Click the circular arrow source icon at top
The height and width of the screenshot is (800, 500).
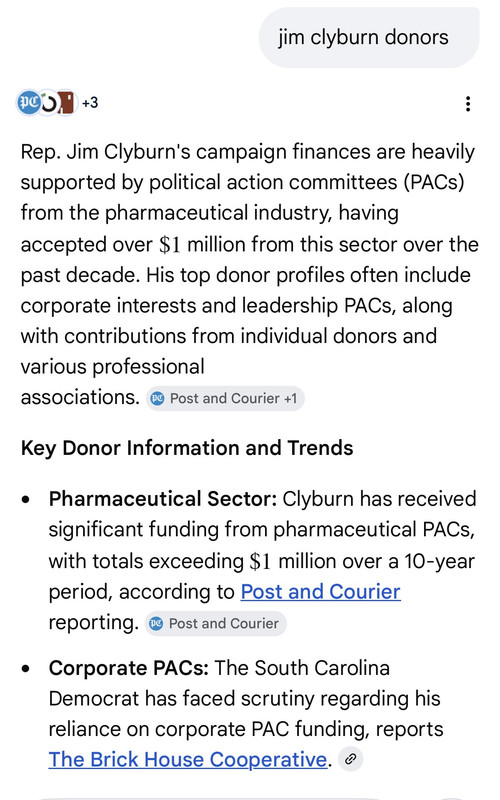click(x=48, y=103)
